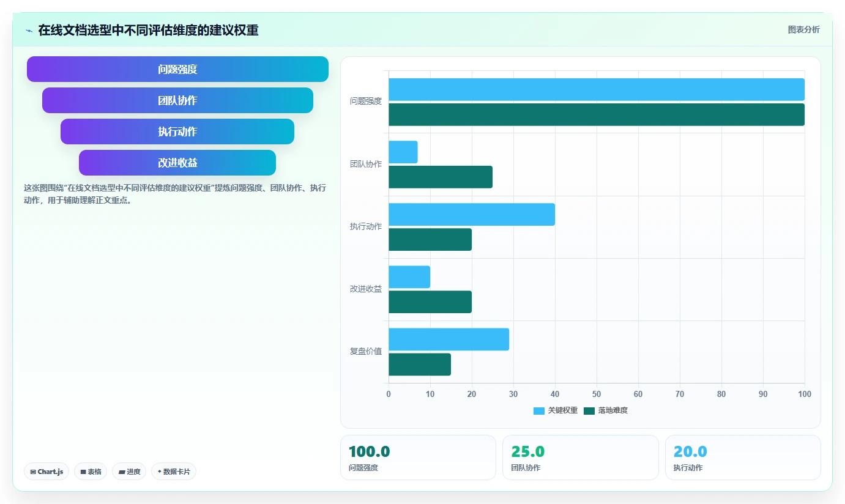Image resolution: width=845 pixels, height=504 pixels.
Task: Click the 表格 tag chip
Action: point(91,472)
